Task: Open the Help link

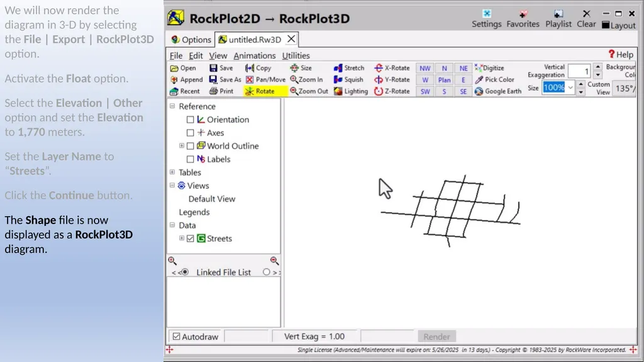Action: [621, 54]
